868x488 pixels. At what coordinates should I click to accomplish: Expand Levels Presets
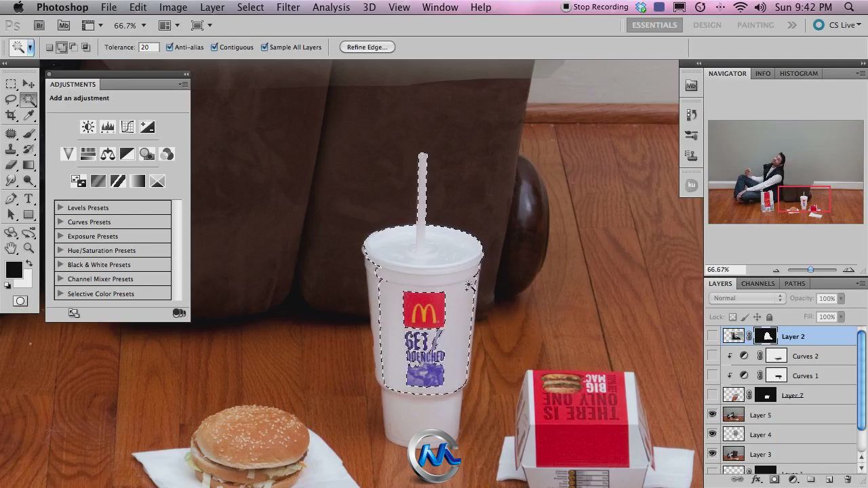click(x=60, y=207)
